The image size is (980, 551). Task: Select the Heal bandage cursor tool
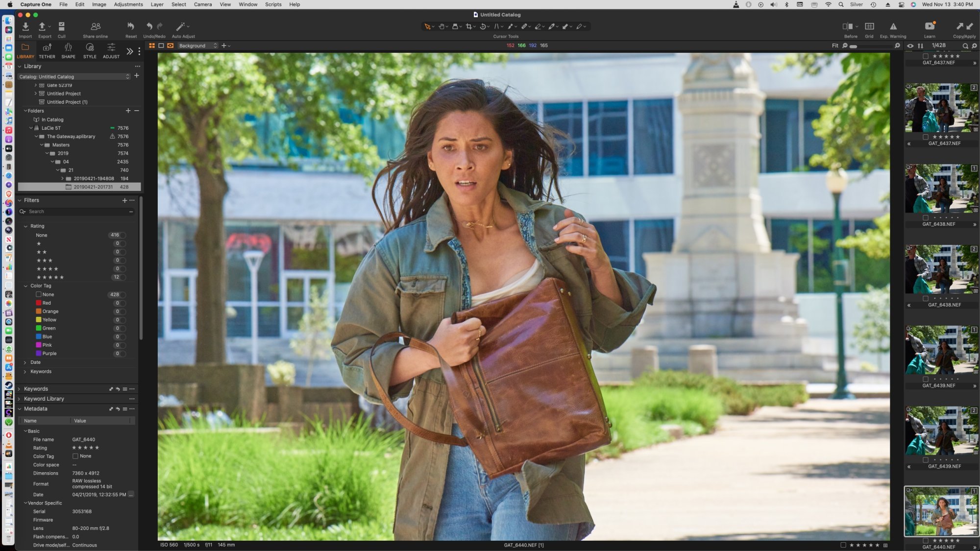click(524, 26)
